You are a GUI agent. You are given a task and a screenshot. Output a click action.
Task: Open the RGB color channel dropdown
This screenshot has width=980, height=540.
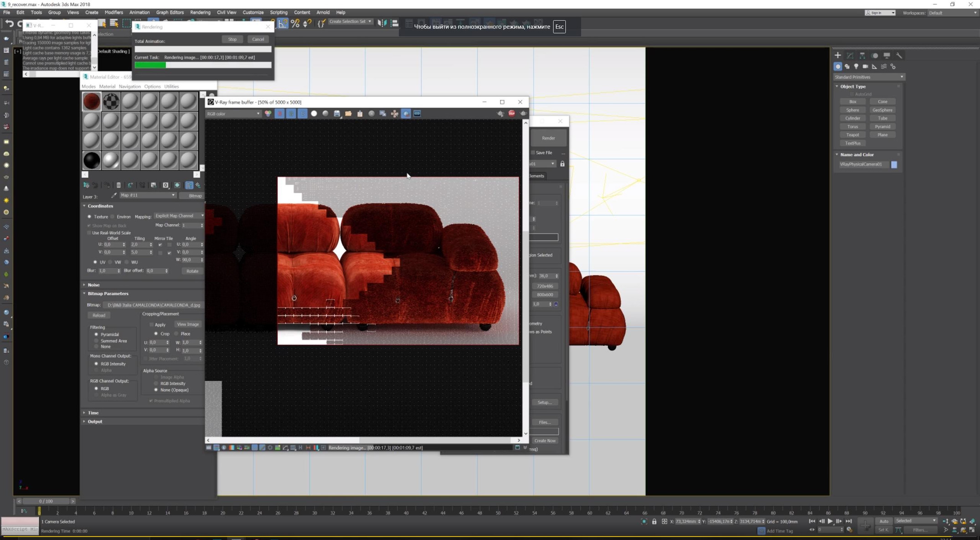pyautogui.click(x=233, y=114)
